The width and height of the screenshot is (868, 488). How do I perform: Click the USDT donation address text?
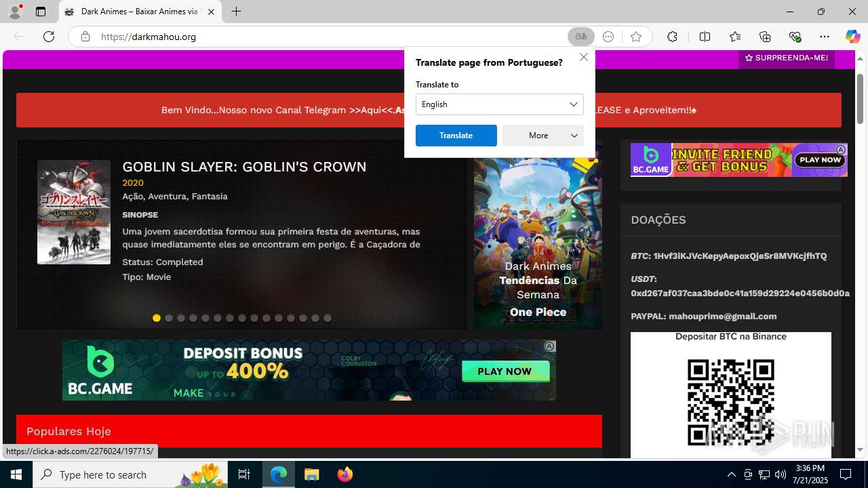click(x=740, y=293)
